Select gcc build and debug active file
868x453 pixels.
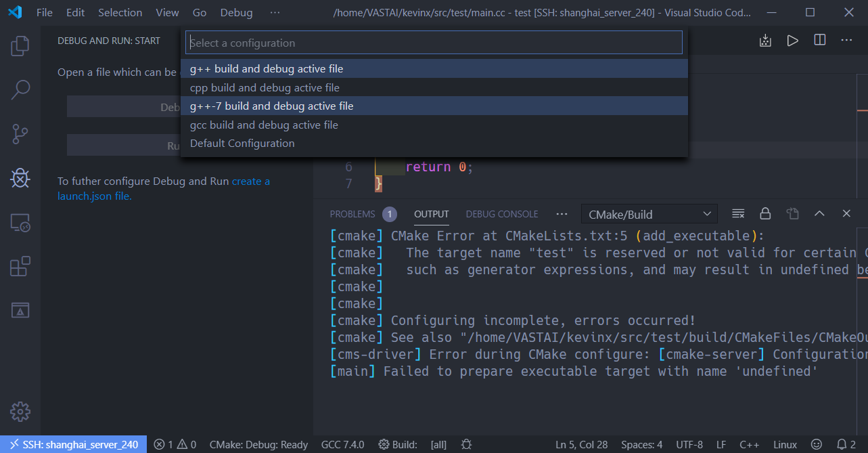pyautogui.click(x=434, y=125)
